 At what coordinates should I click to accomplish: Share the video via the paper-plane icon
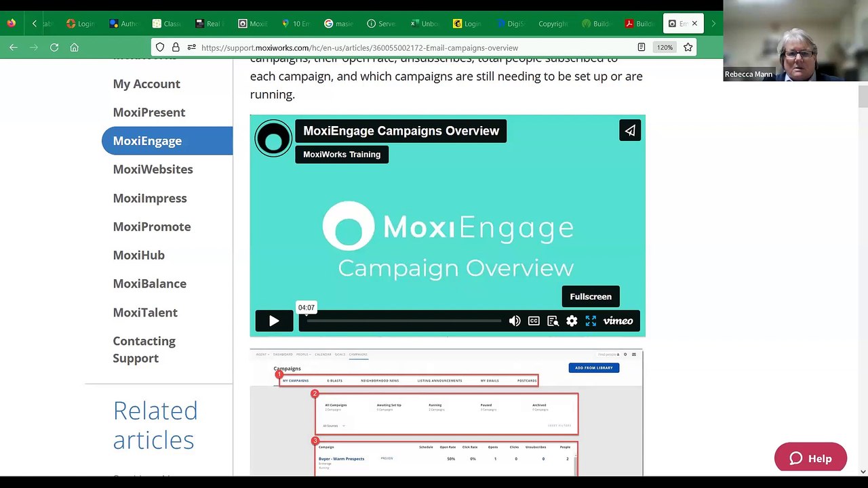(x=630, y=131)
